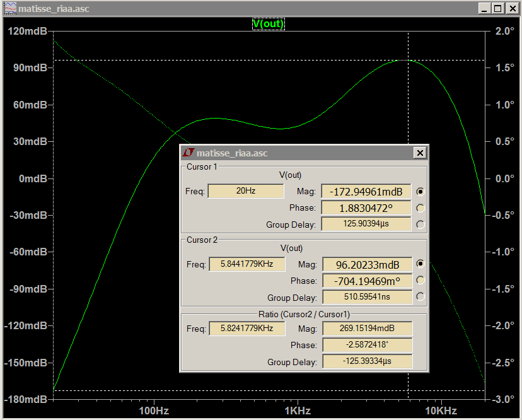
Task: Click the left magnitude axis at 0mdB
Action: pos(33,178)
